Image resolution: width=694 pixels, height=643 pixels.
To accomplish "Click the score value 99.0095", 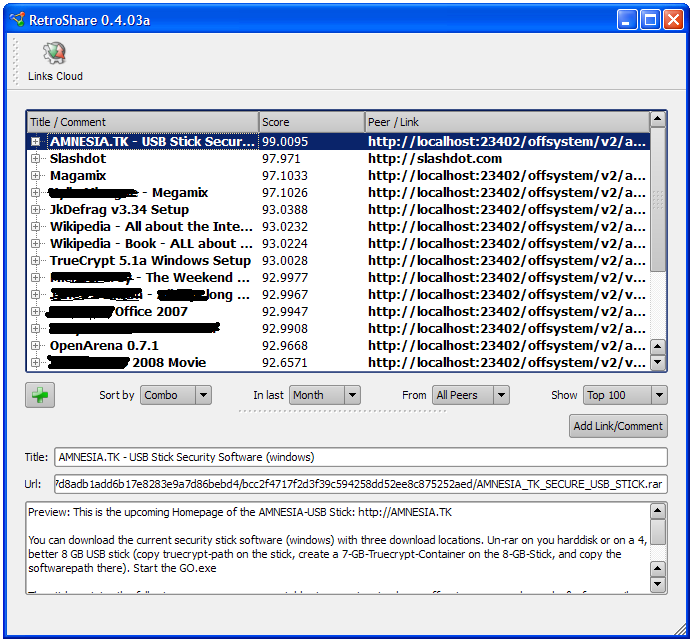I will coord(285,142).
